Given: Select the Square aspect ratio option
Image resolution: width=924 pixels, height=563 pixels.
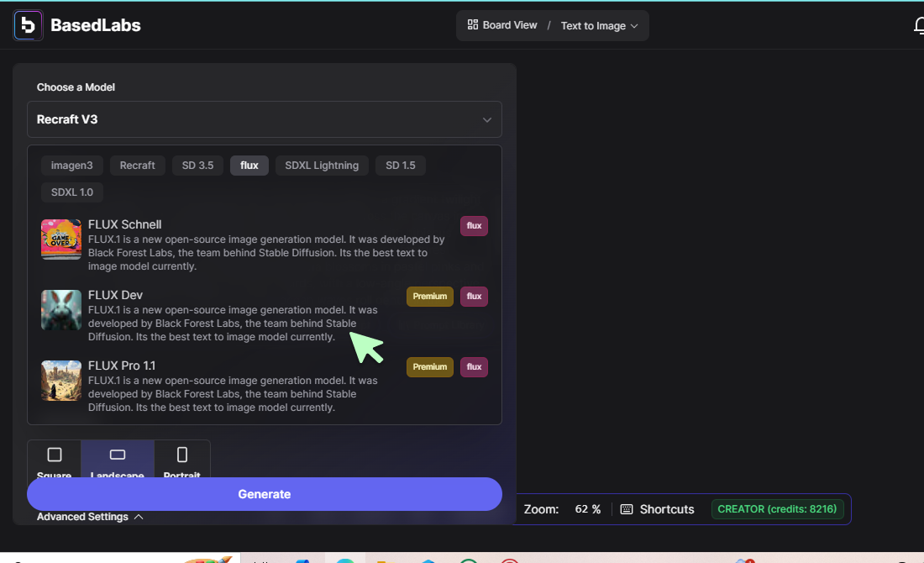Looking at the screenshot, I should (x=55, y=460).
